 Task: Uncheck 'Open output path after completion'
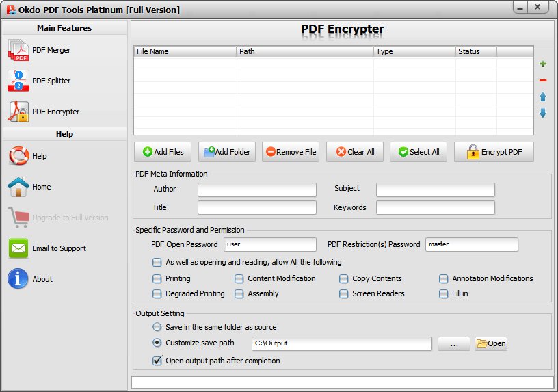[157, 361]
